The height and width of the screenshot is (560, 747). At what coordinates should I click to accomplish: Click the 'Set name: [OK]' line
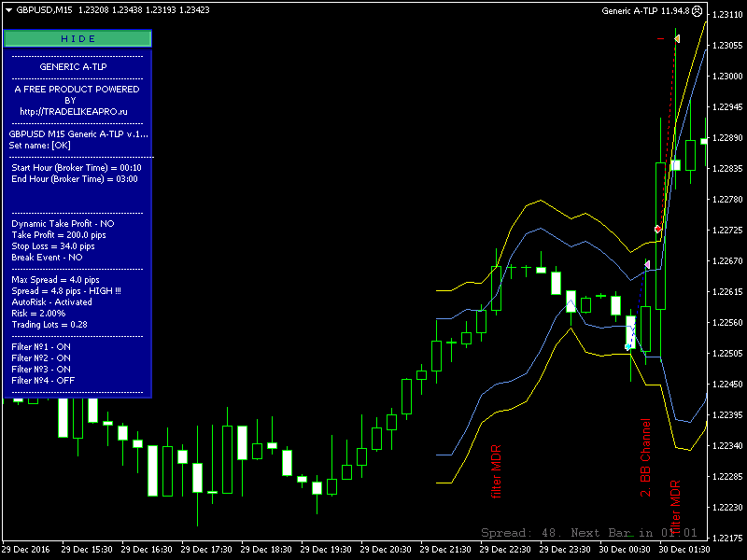pos(39,146)
